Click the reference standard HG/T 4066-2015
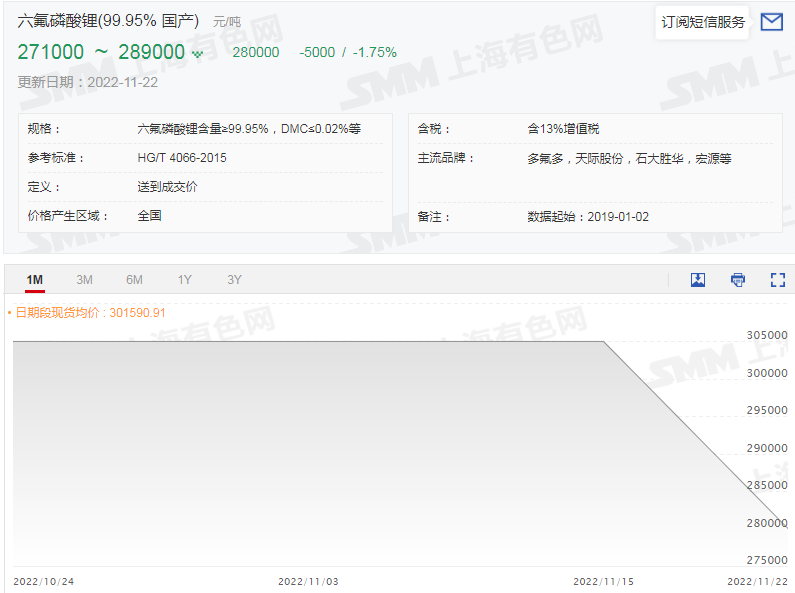 pyautogui.click(x=182, y=158)
